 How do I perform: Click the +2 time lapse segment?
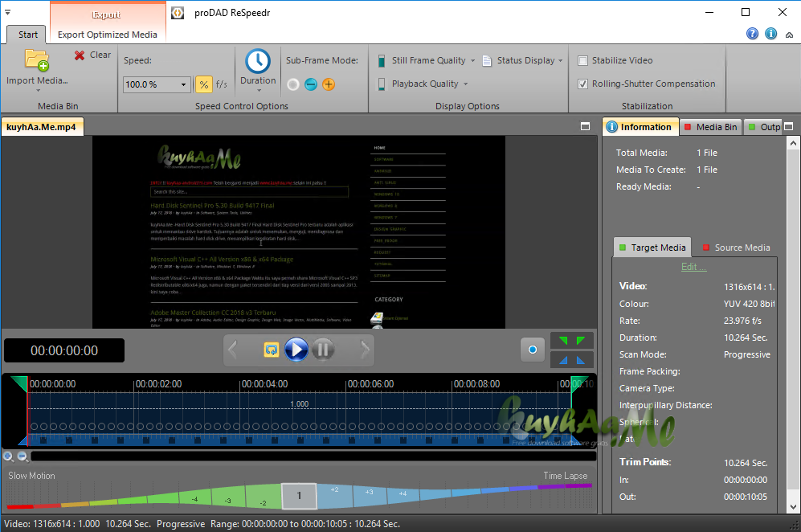tap(334, 495)
